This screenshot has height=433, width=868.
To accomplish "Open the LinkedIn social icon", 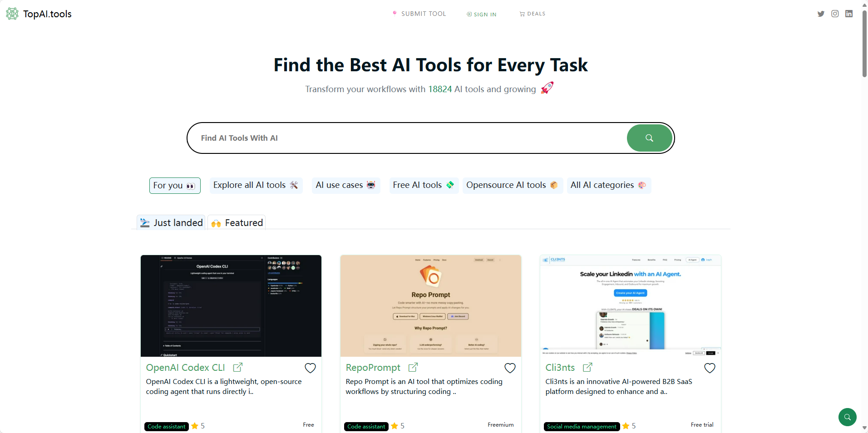I will pos(849,14).
